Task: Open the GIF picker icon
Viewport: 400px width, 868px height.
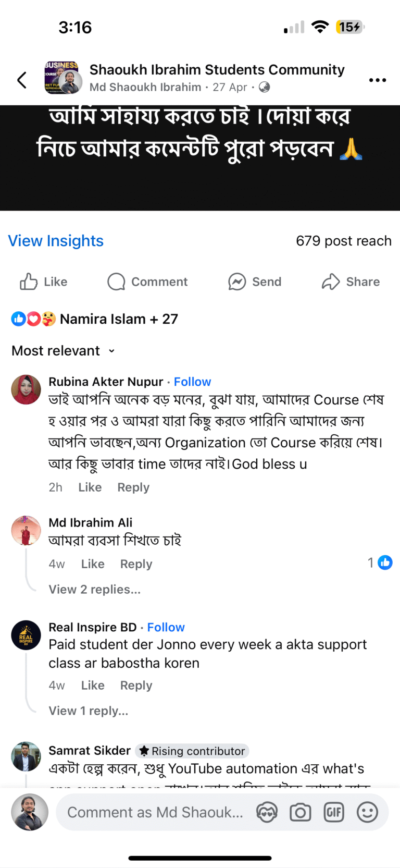Action: 334,812
